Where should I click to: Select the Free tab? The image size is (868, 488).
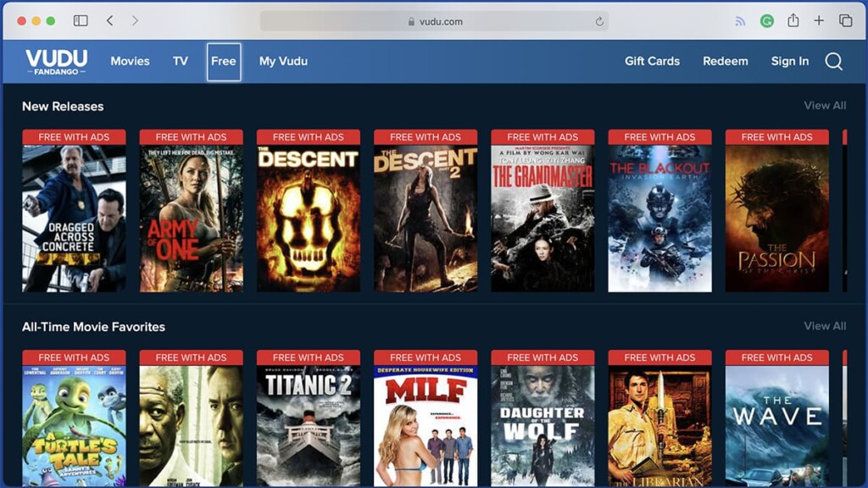224,61
